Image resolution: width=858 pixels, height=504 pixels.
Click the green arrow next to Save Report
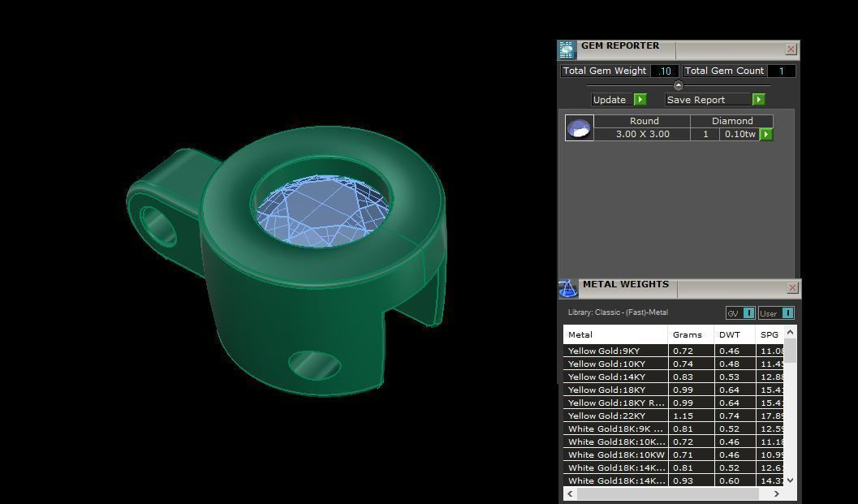coord(758,100)
